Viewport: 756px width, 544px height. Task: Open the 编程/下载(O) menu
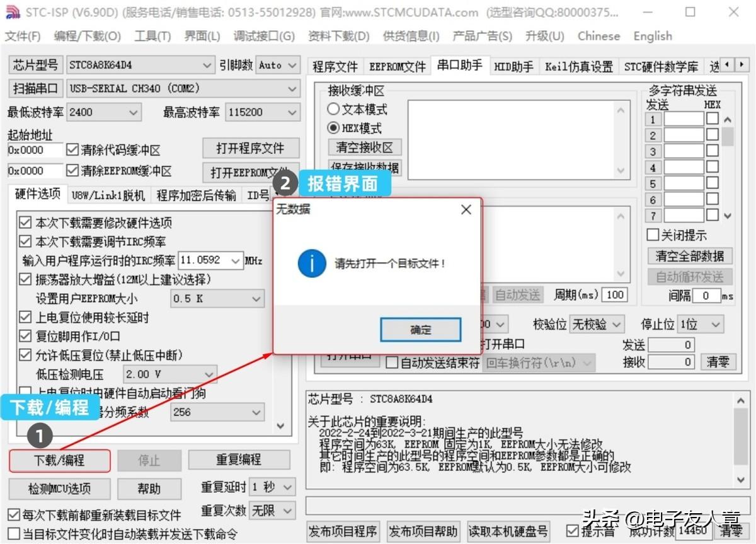[x=88, y=36]
